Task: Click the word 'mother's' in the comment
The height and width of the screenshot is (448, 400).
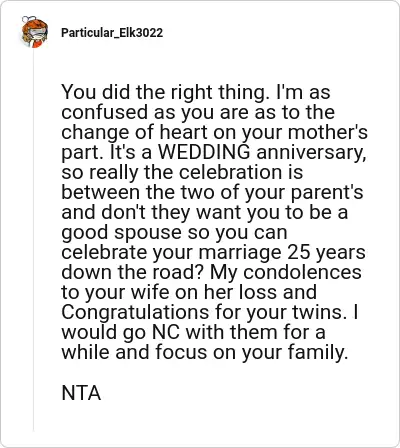Action: pos(328,132)
